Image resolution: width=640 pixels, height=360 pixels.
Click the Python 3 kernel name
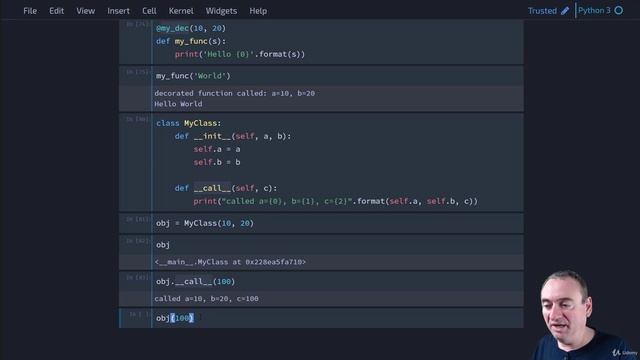[594, 11]
